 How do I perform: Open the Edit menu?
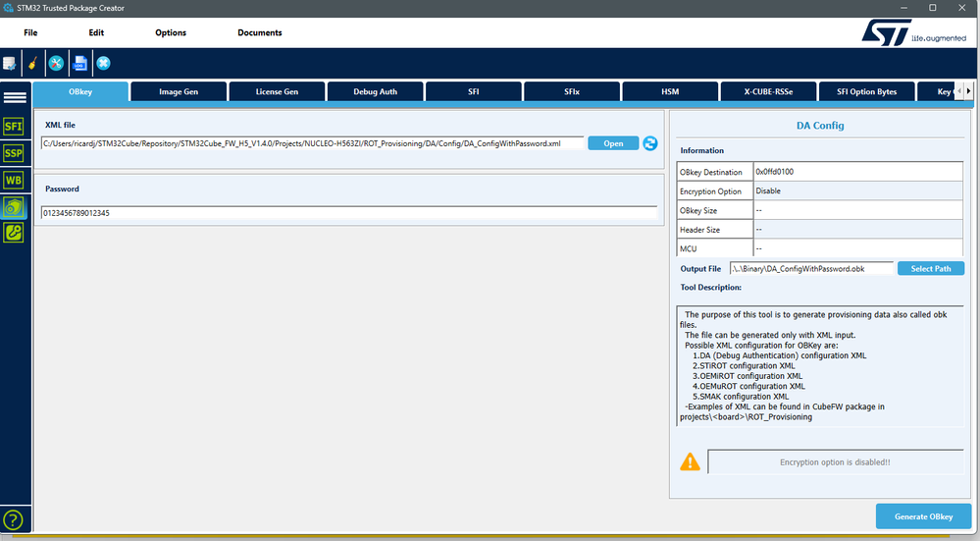pos(96,32)
